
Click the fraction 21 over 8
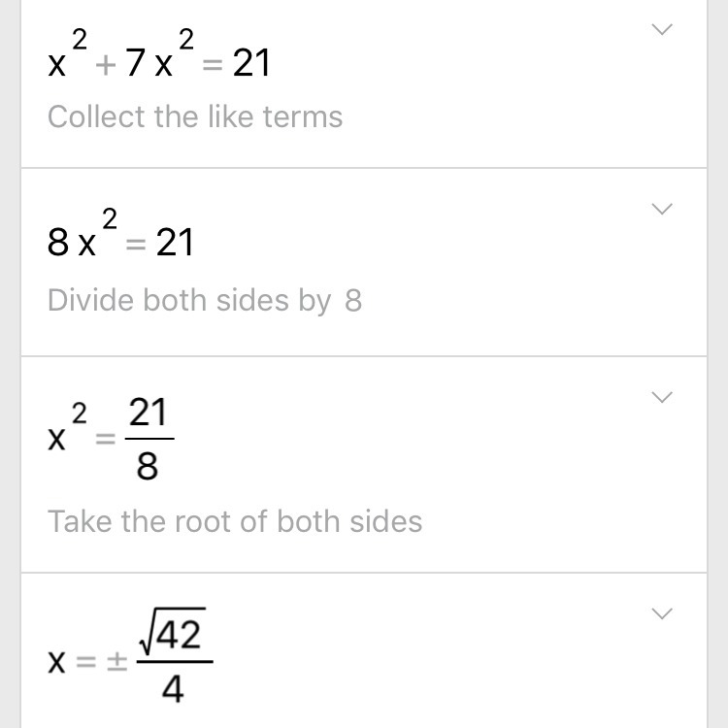148,440
